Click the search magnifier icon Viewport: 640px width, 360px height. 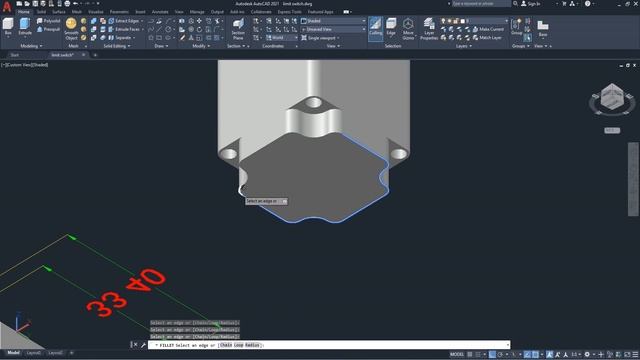515,4
